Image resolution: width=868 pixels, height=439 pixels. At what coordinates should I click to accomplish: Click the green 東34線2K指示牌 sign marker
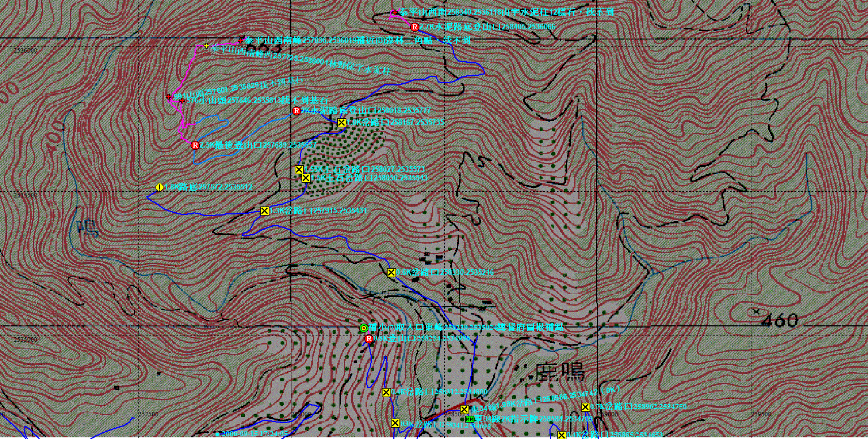click(x=470, y=419)
